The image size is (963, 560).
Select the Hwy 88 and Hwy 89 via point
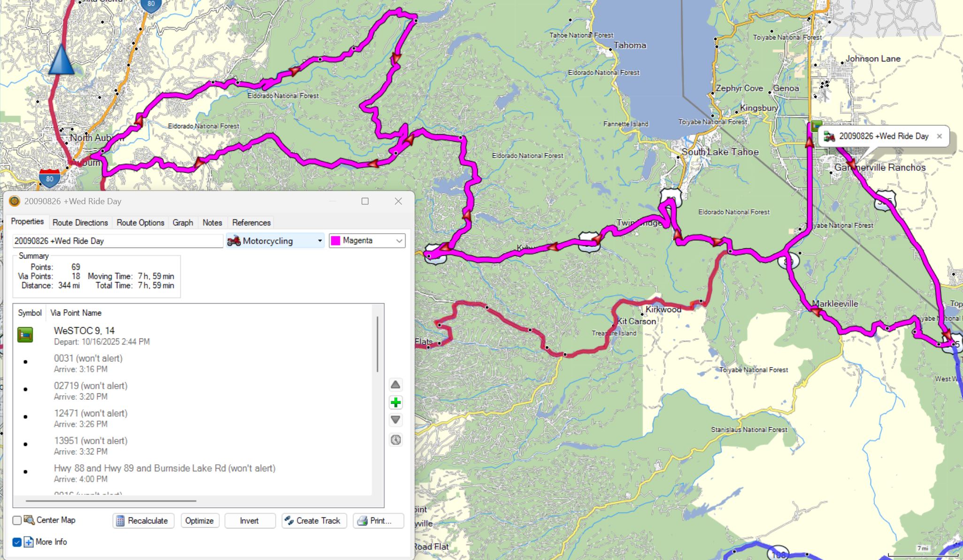coord(164,473)
